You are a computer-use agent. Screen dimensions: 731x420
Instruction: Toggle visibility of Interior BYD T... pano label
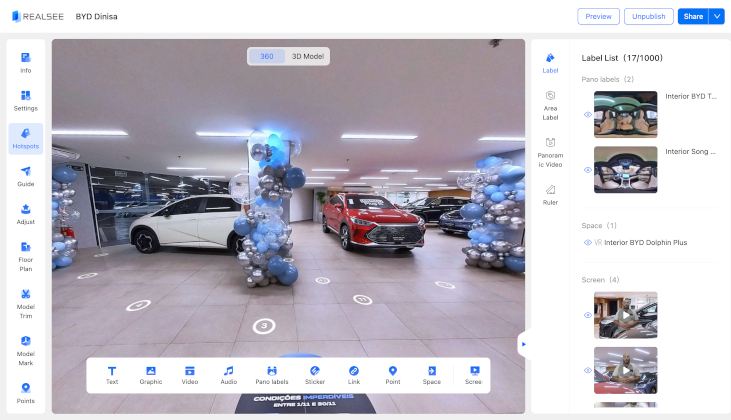(587, 115)
